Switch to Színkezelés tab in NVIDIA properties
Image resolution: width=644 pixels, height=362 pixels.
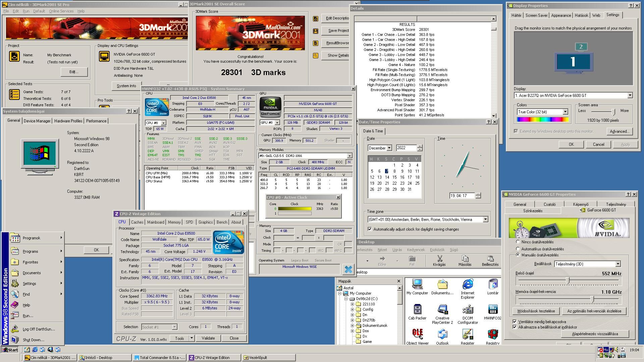[533, 211]
